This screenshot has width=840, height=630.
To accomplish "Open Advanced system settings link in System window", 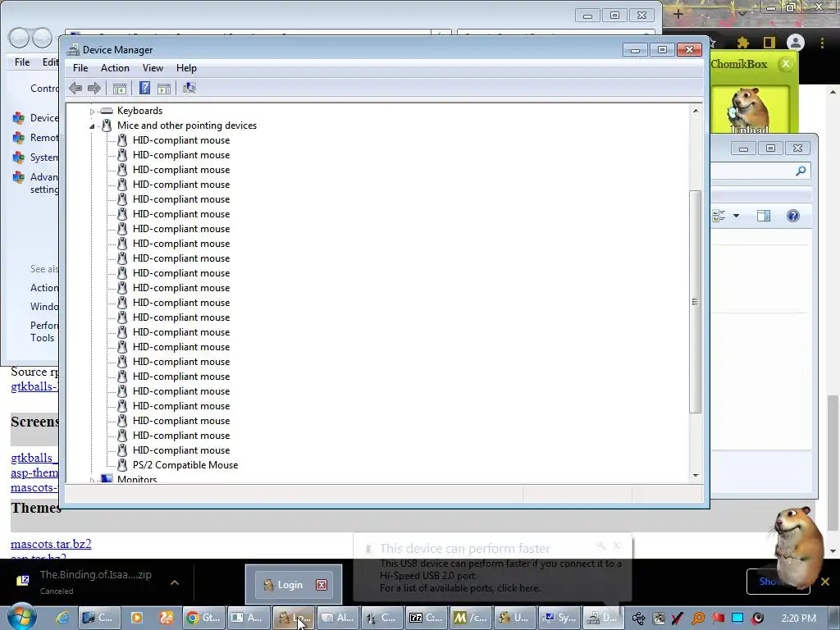I will click(x=44, y=183).
